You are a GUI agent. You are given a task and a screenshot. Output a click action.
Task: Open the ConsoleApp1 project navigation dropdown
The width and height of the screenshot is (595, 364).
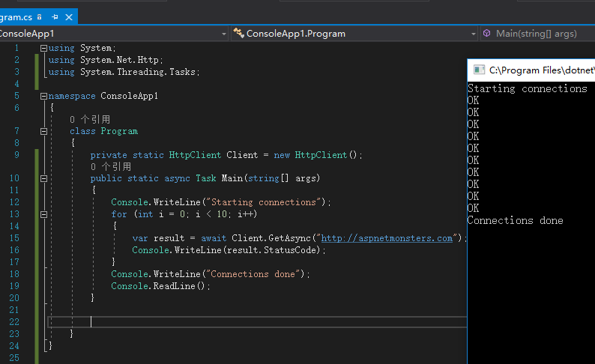coord(223,34)
